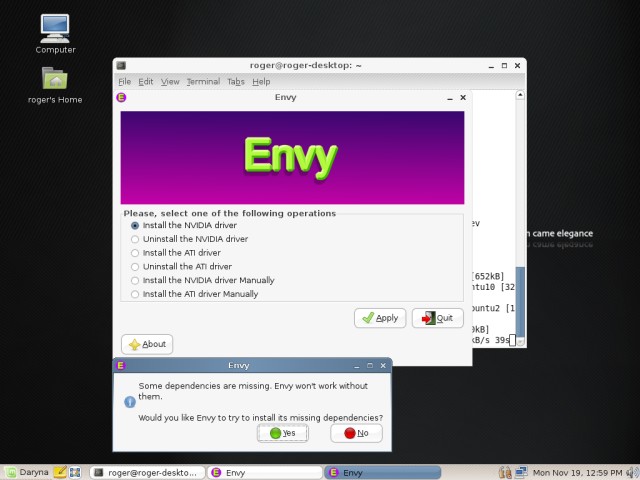Switch to the first Envy taskbar entry
This screenshot has height=480, width=640.
click(265, 473)
